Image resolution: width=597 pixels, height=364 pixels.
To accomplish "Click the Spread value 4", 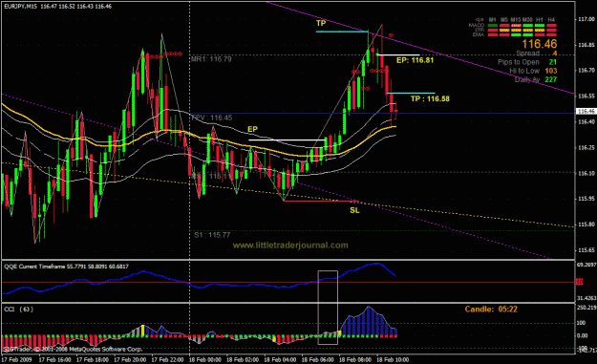I will pyautogui.click(x=555, y=54).
